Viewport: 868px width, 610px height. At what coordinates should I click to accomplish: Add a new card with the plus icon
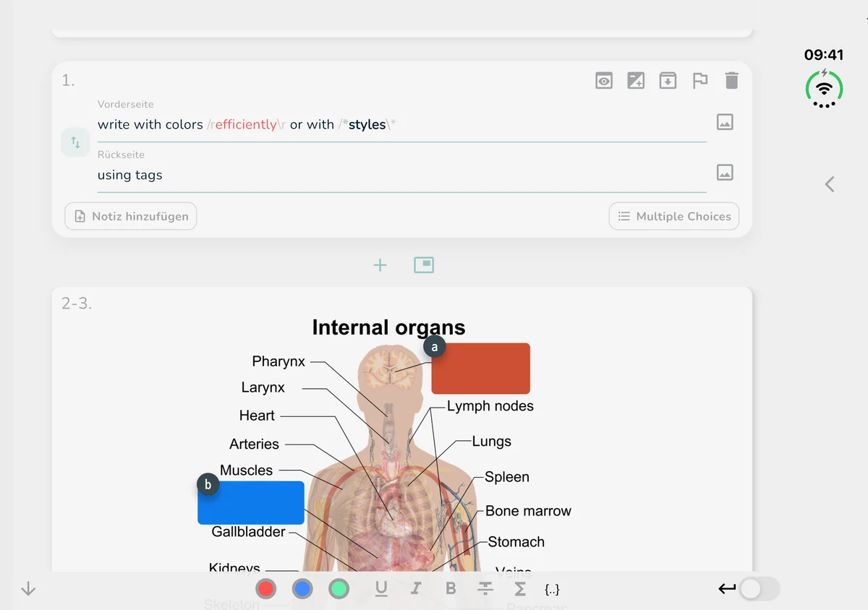click(x=380, y=265)
